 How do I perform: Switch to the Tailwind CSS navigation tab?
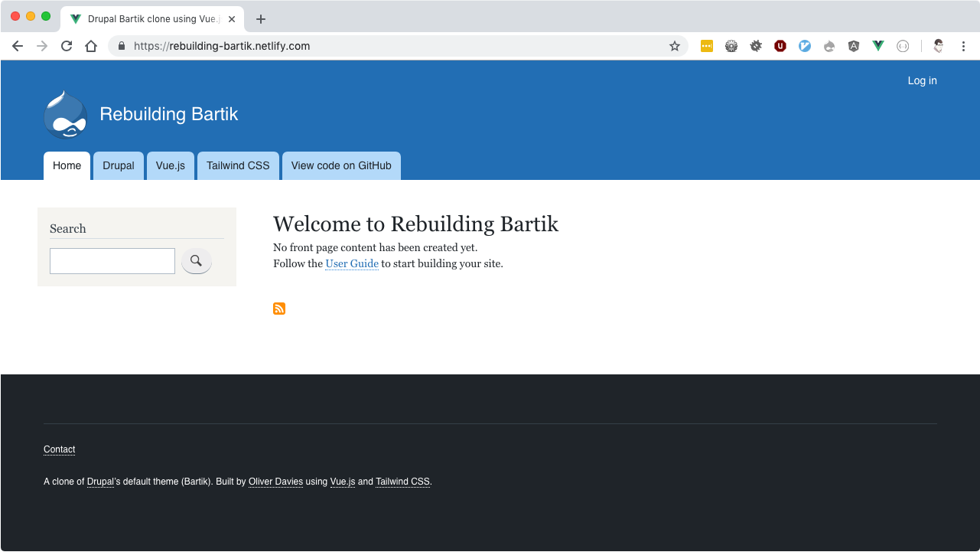pyautogui.click(x=238, y=165)
